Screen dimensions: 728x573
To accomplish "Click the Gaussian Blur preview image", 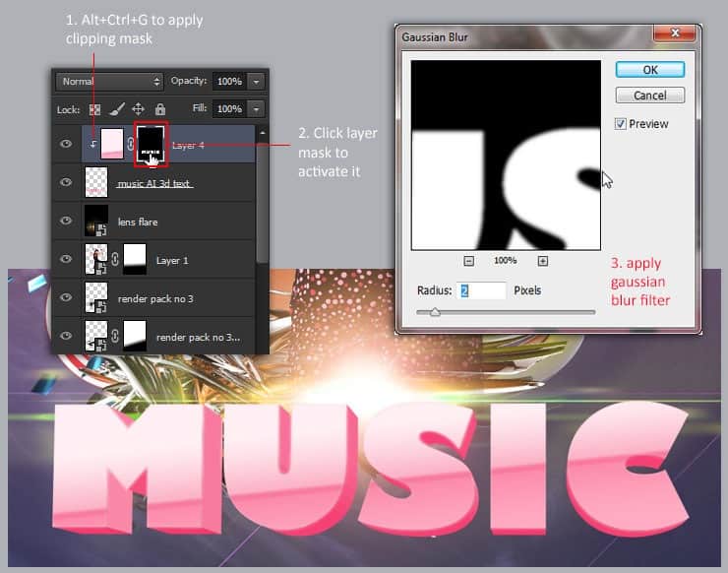I will pyautogui.click(x=506, y=156).
